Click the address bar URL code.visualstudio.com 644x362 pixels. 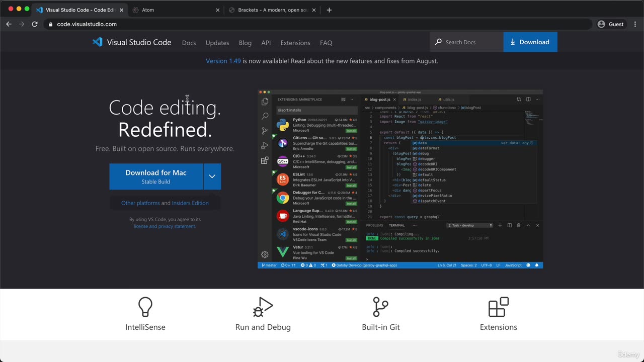(87, 24)
